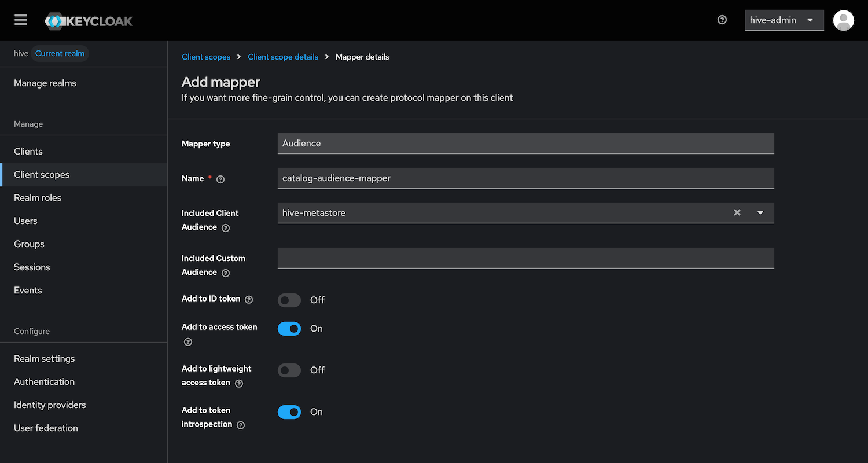Screen dimensions: 868x463
Task: Show help for Add to ID token
Action: (249, 300)
